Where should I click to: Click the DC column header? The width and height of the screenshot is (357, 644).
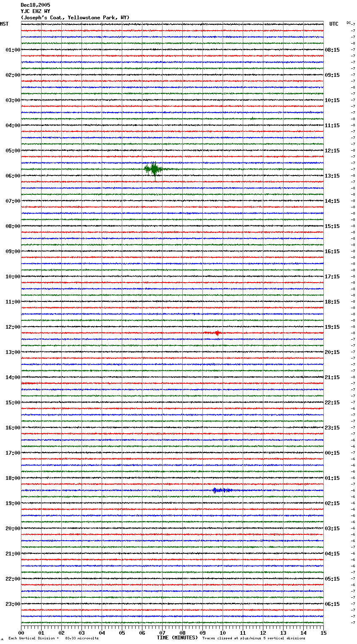coord(349,23)
